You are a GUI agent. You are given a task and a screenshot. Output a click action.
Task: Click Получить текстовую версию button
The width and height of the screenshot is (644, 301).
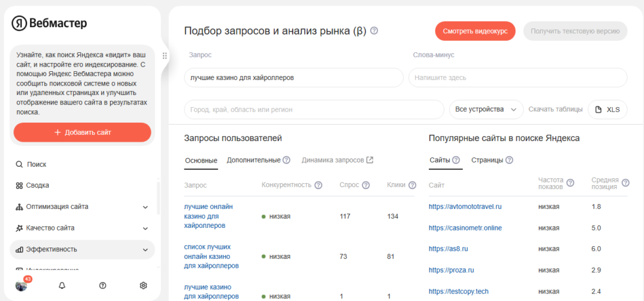(x=575, y=31)
